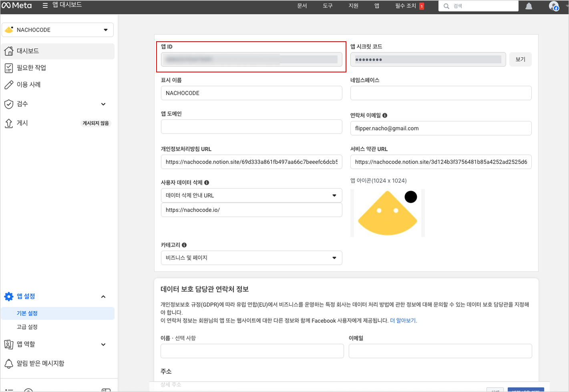
Task: Open 앱 in the top menu
Action: (377, 6)
